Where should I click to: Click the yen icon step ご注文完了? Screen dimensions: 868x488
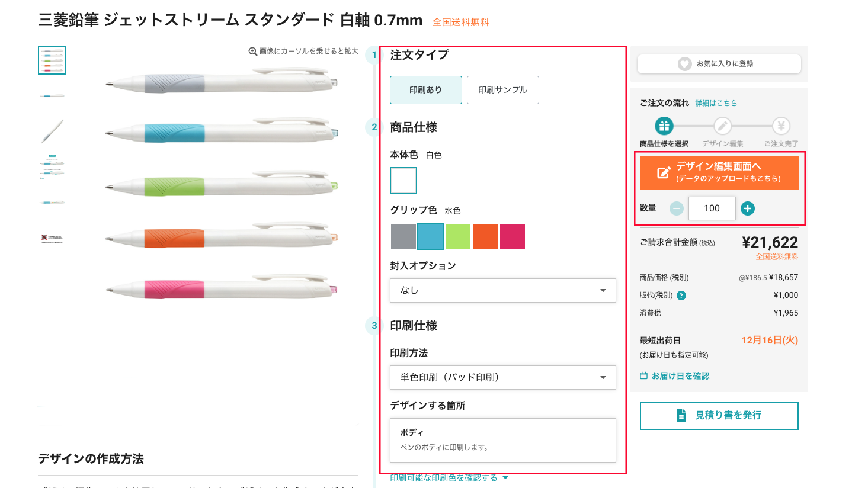click(781, 126)
